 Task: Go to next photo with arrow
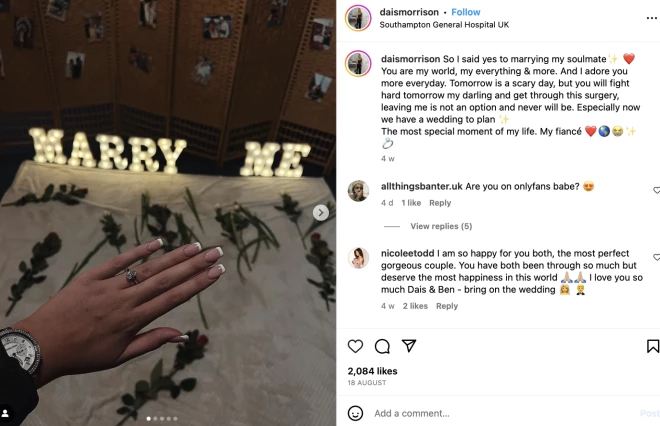321,213
